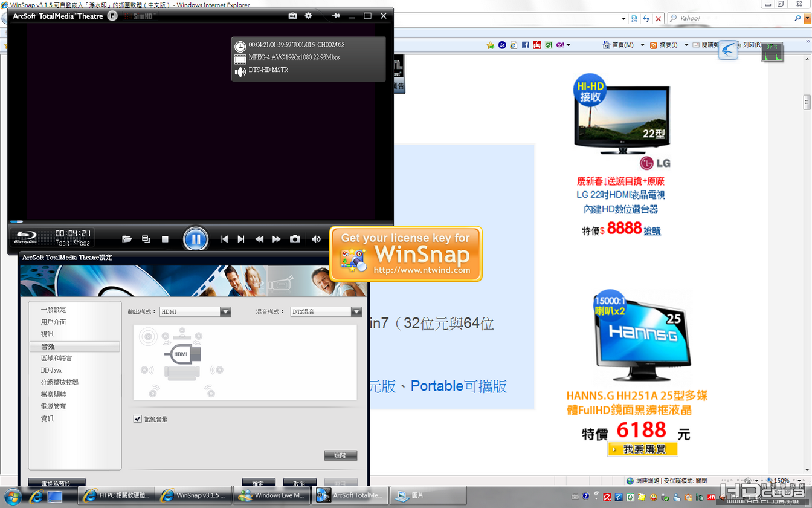Screen dimensions: 812x508
Task: Click the compatibility view icon in IE
Action: (x=634, y=19)
